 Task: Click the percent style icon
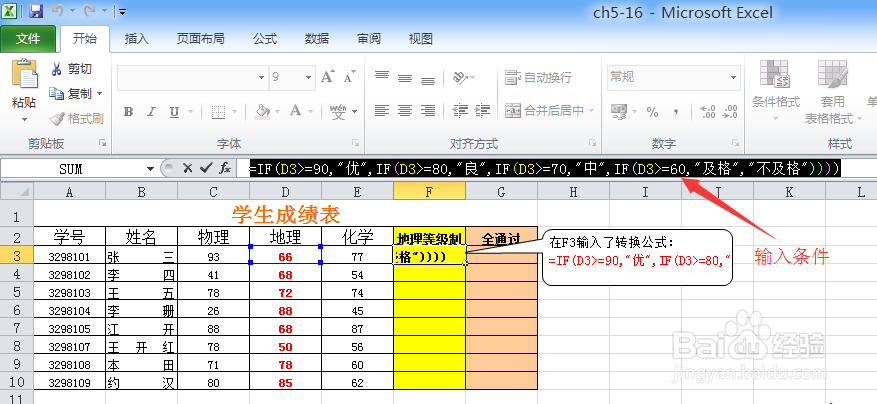tap(652, 111)
